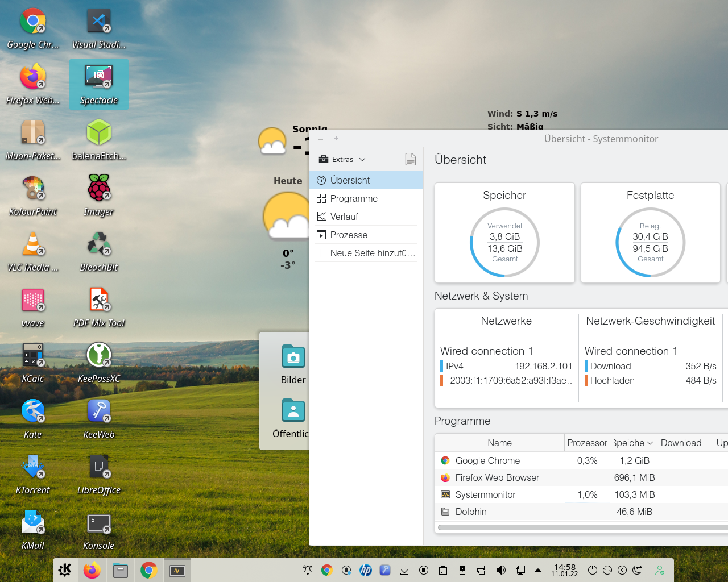Click sunny weather icon in weather widget
Screen dimensions: 728x582
(x=272, y=142)
